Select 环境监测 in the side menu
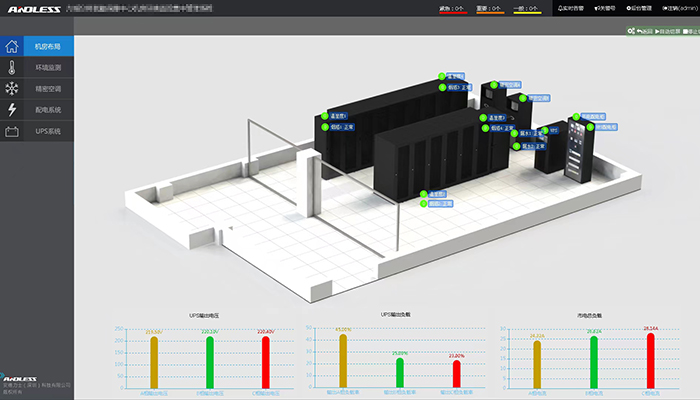The image size is (700, 400). tap(48, 68)
